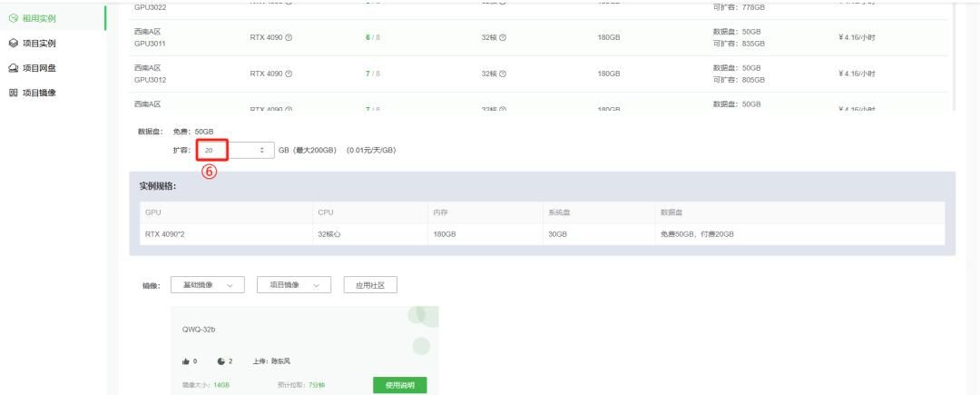
Task: Click the usage pie icon on QWQ-32b card
Action: click(220, 361)
